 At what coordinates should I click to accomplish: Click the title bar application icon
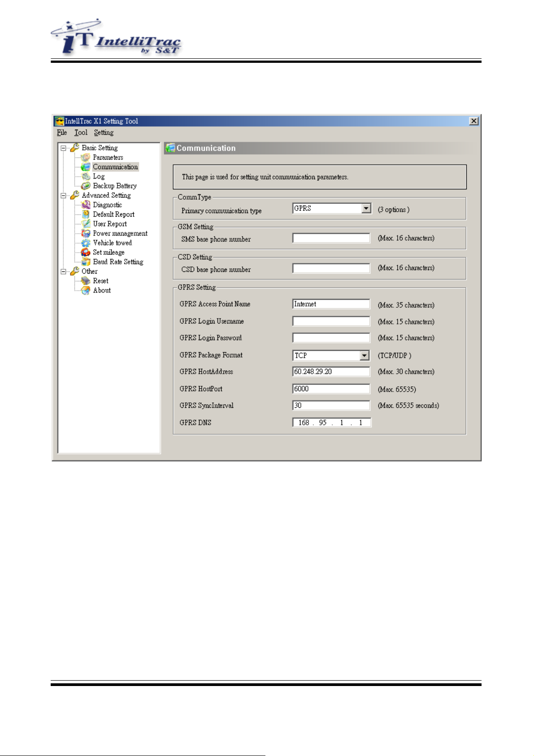tap(59, 121)
